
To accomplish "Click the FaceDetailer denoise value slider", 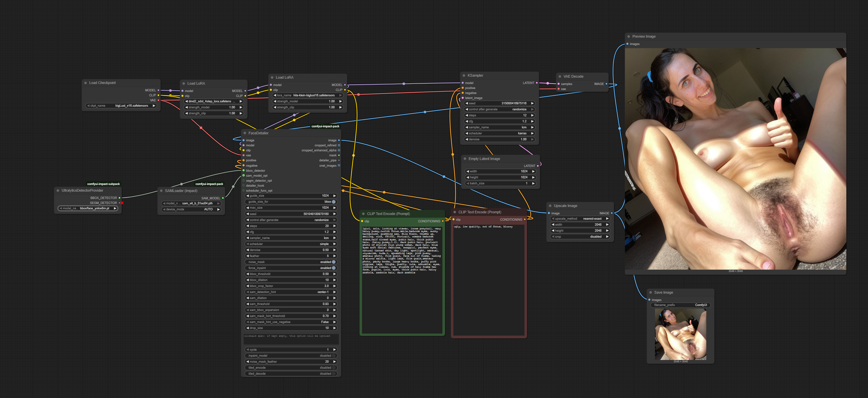I will 291,250.
